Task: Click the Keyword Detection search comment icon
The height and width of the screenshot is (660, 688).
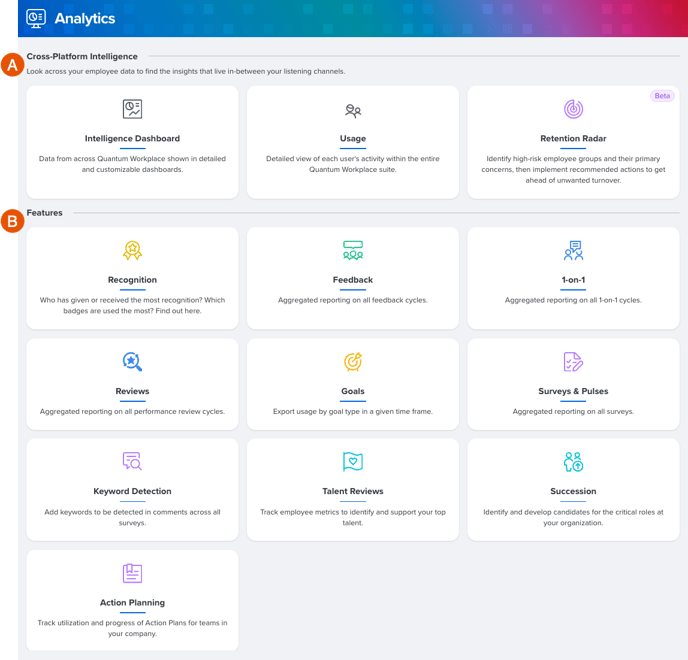Action: 132,461
